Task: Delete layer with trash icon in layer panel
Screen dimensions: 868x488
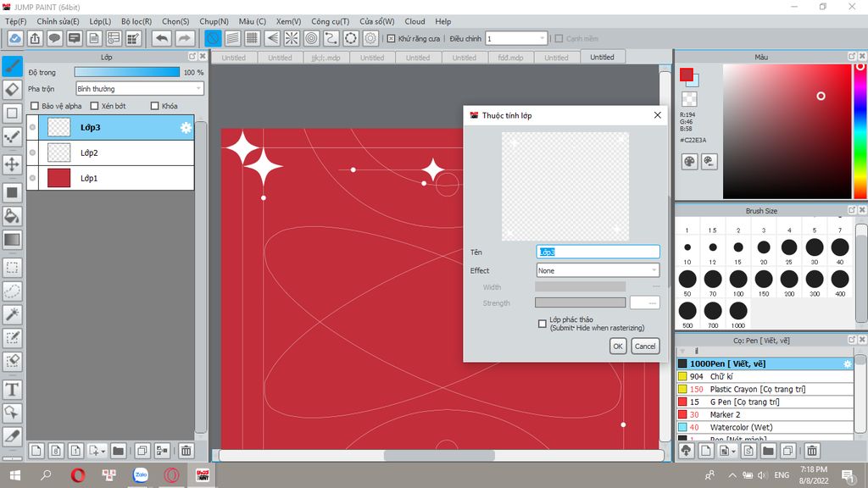Action: coord(186,451)
